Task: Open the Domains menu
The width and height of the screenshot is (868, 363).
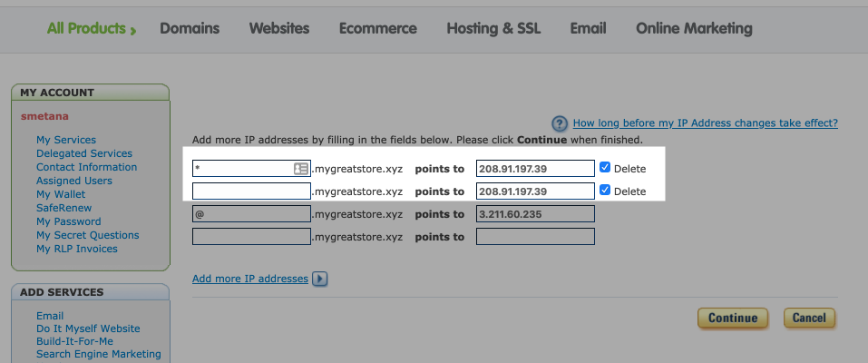Action: point(190,28)
